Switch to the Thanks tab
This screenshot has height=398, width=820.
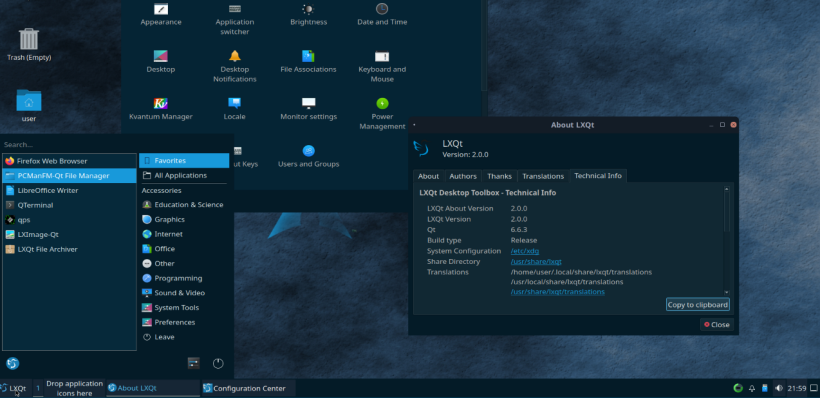[x=499, y=176]
